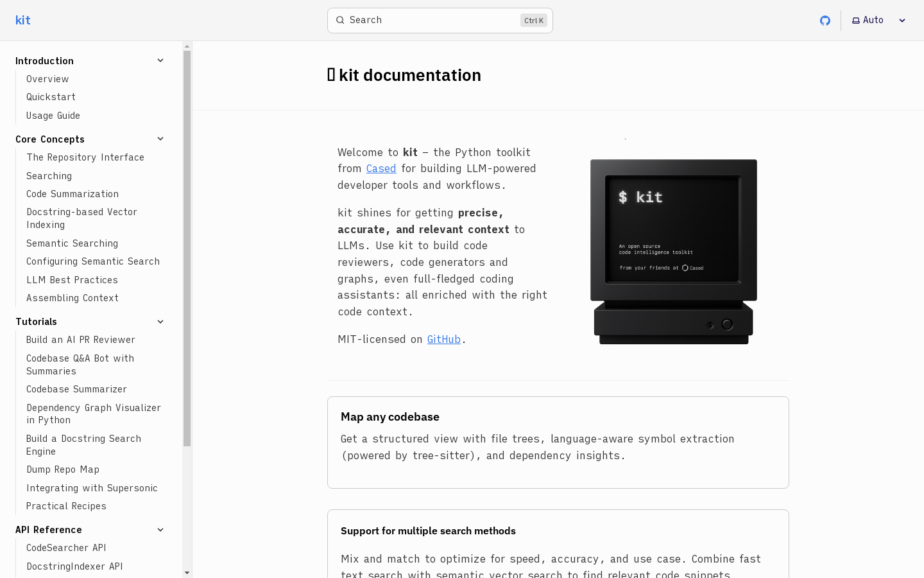Open the Auto theme dropdown
Screen dimensions: 924x578
click(x=878, y=21)
